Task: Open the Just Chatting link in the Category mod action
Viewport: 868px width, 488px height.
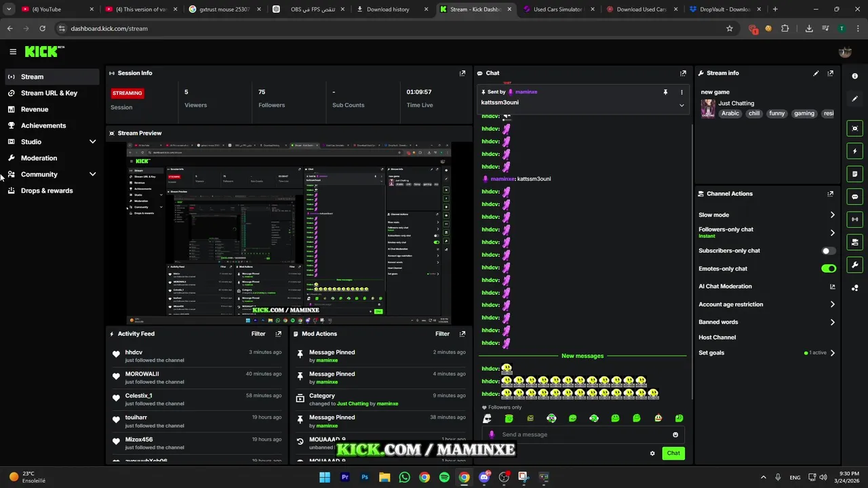Action: coord(353,404)
